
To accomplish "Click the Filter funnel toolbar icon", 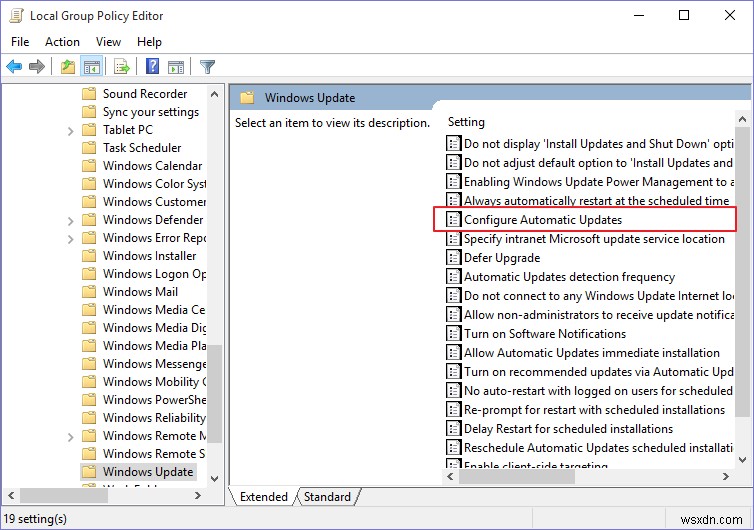I will click(x=207, y=66).
